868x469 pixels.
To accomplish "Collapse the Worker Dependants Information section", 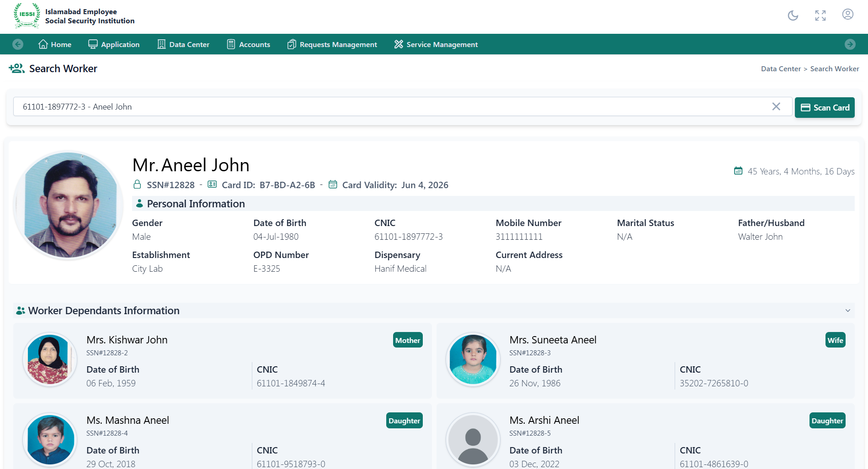I will click(847, 311).
